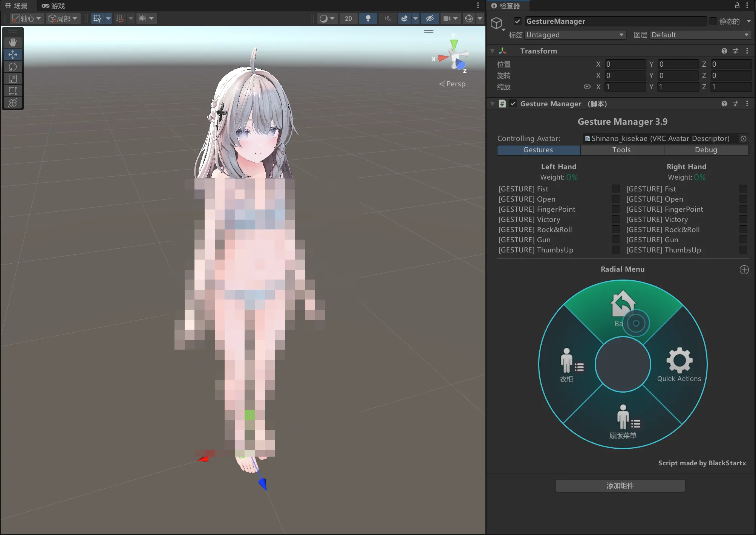Click the Scale Y value field
Image resolution: width=756 pixels, height=535 pixels.
(x=678, y=87)
